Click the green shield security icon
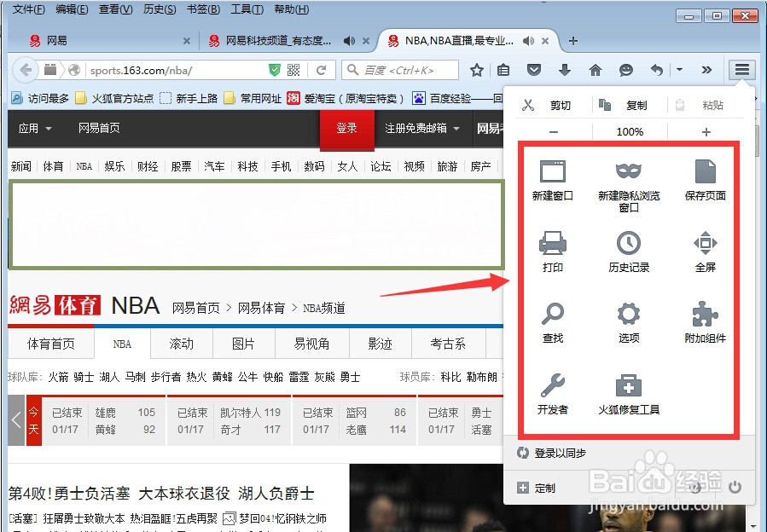The image size is (767, 532). (275, 70)
